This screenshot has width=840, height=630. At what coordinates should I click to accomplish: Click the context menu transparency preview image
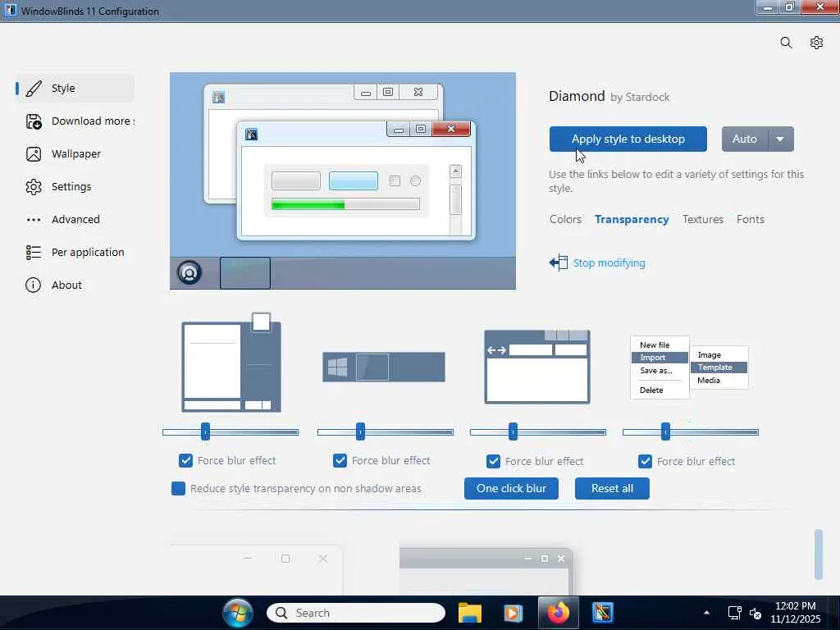689,367
